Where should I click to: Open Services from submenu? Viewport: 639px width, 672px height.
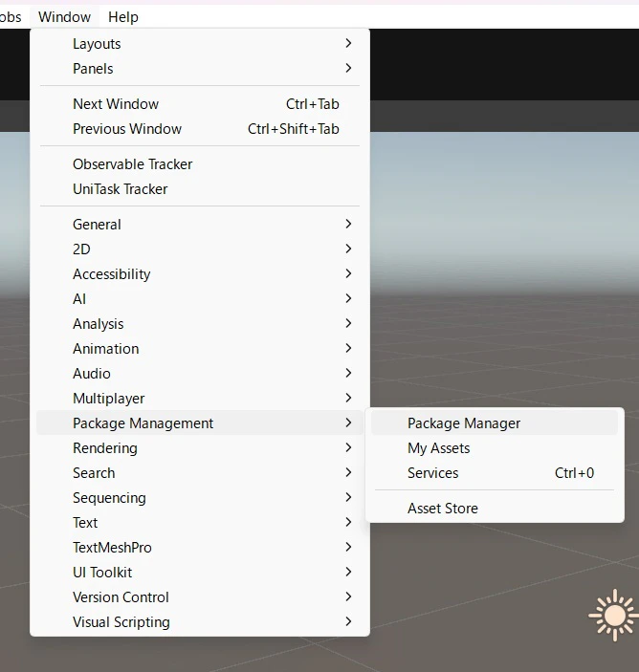coord(495,473)
